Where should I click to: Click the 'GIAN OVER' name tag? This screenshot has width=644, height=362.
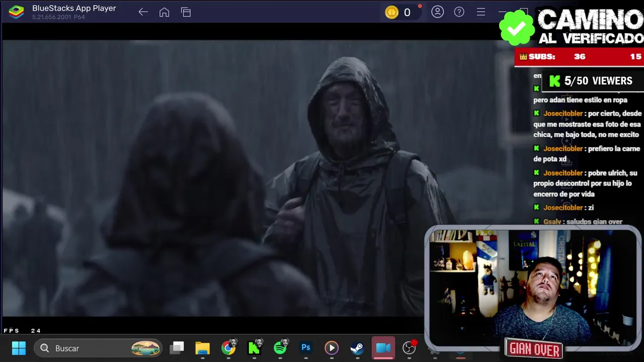(534, 349)
